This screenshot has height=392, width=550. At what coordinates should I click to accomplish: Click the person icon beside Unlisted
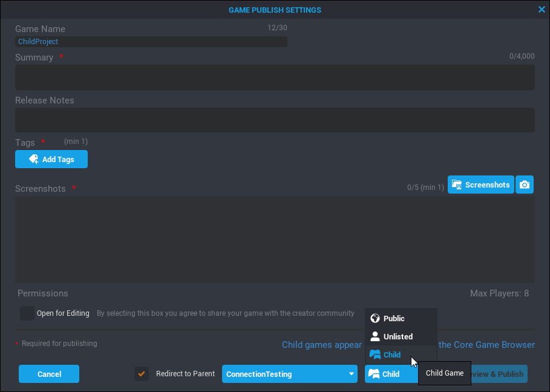tap(375, 336)
